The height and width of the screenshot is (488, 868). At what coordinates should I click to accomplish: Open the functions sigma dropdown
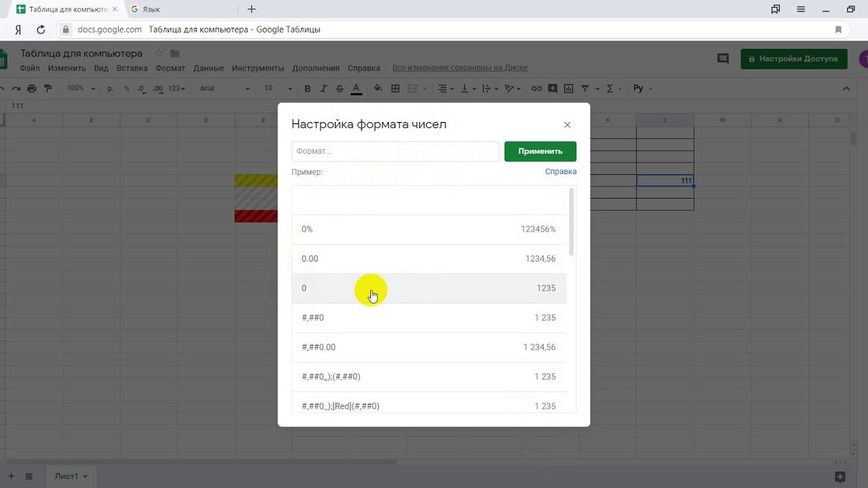click(612, 88)
